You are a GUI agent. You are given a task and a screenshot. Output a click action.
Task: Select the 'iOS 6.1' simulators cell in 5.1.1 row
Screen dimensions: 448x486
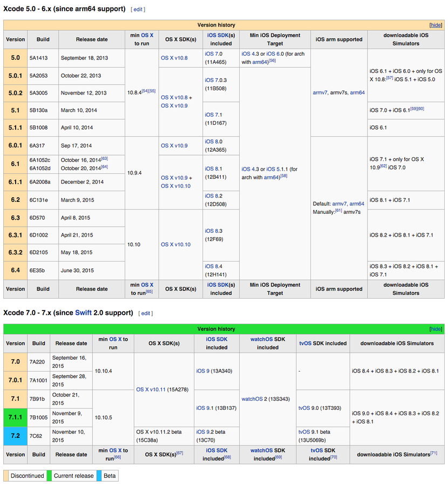(x=406, y=127)
